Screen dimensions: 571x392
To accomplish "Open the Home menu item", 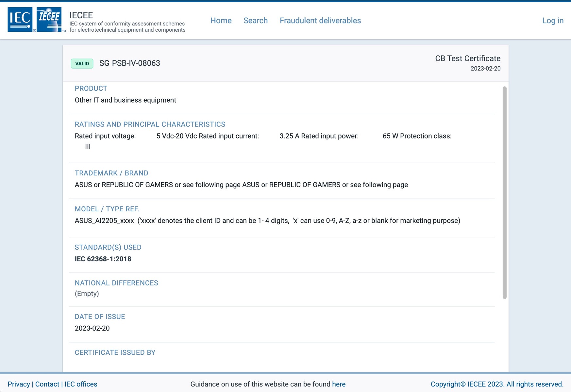I will (221, 21).
